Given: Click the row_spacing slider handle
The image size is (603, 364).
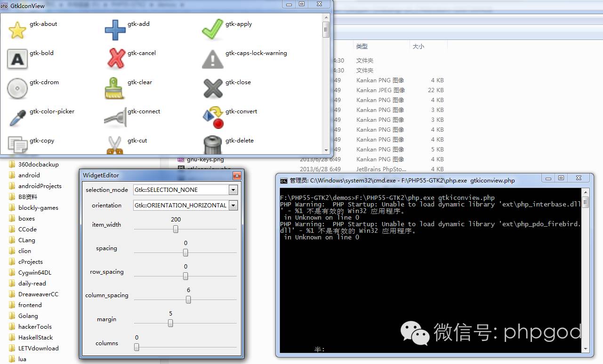Looking at the screenshot, I should tap(185, 276).
